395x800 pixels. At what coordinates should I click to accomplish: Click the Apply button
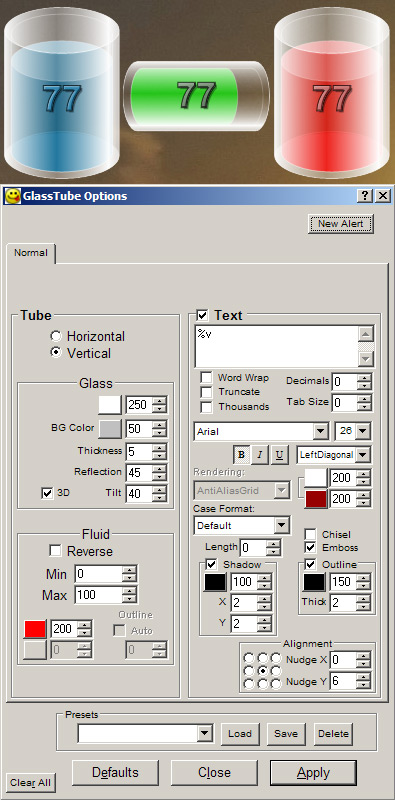point(313,773)
